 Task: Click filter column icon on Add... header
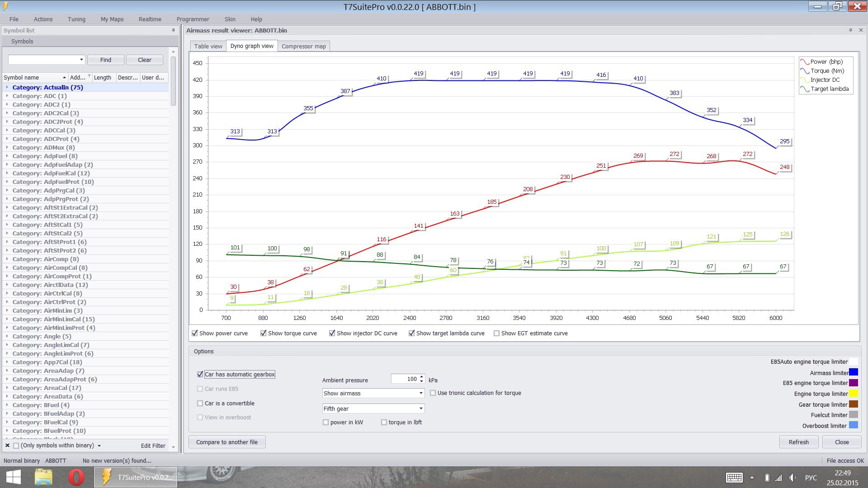[x=89, y=75]
